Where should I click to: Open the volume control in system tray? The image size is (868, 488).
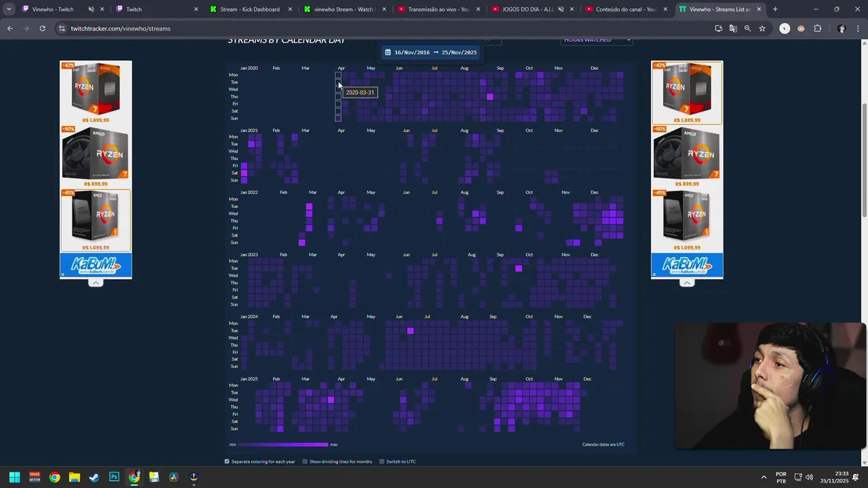(x=809, y=477)
